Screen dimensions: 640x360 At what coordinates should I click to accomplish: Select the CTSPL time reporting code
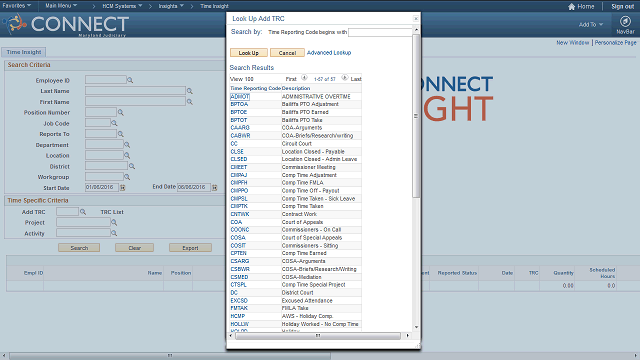pos(238,285)
